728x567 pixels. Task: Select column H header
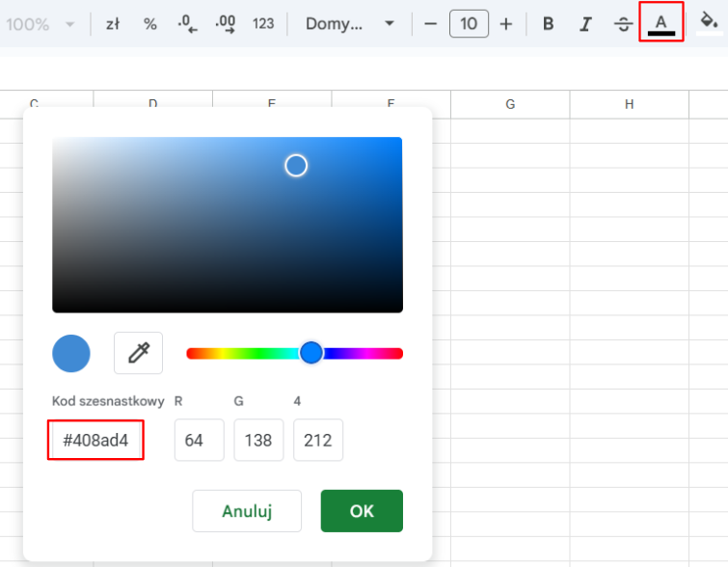click(x=629, y=104)
